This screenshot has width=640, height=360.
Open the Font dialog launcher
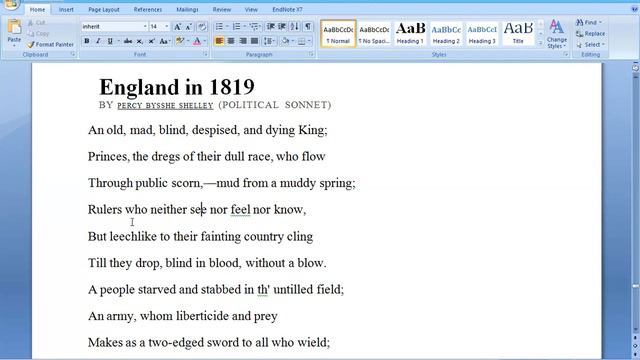tap(205, 54)
